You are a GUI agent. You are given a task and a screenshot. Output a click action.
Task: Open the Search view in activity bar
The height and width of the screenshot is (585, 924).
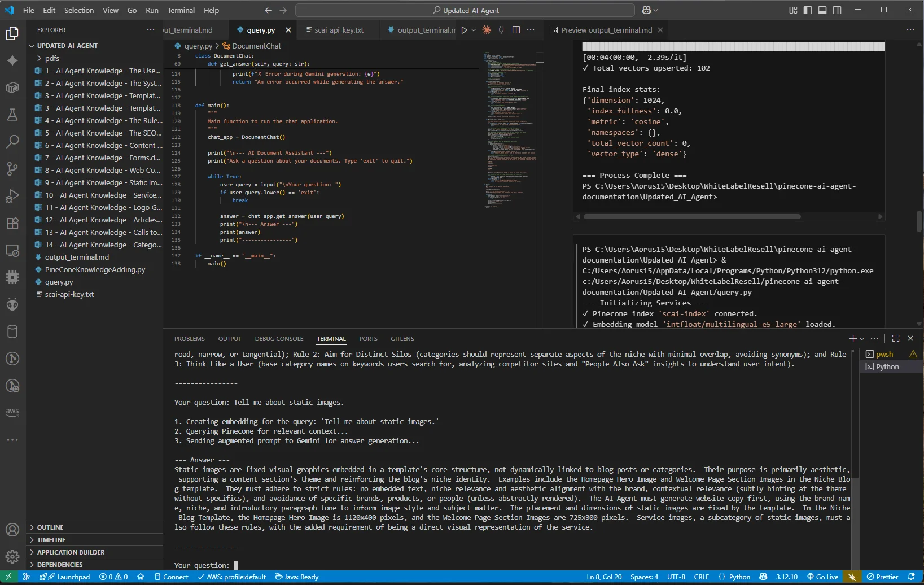tap(12, 141)
